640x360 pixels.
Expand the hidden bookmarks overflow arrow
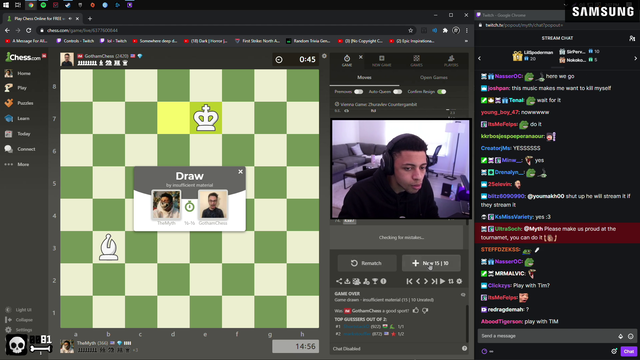466,41
